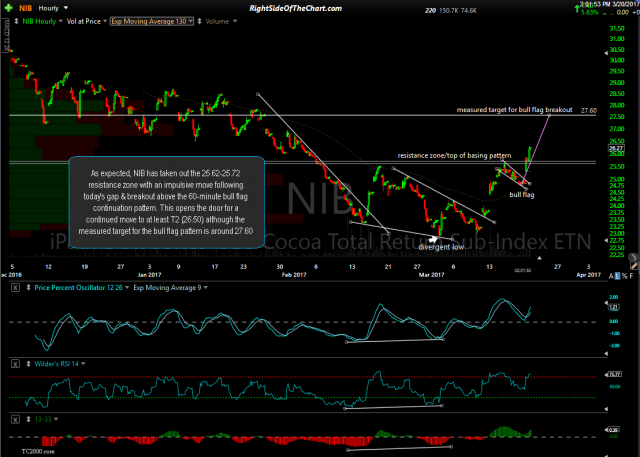Viewport: 640px width, 457px height.
Task: Click the green up arrow price change icon
Action: coord(577,8)
